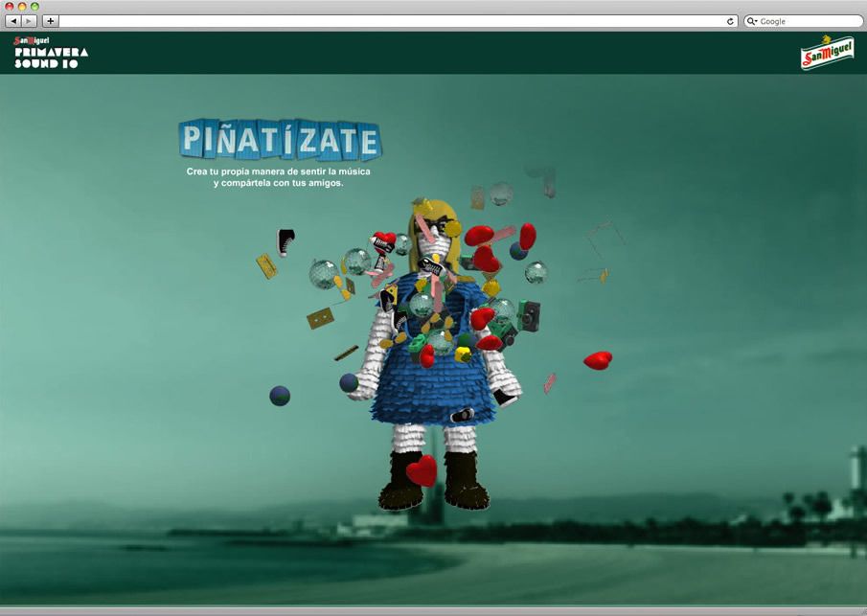The image size is (867, 616).
Task: Click the reload icon in address bar
Action: click(x=730, y=21)
